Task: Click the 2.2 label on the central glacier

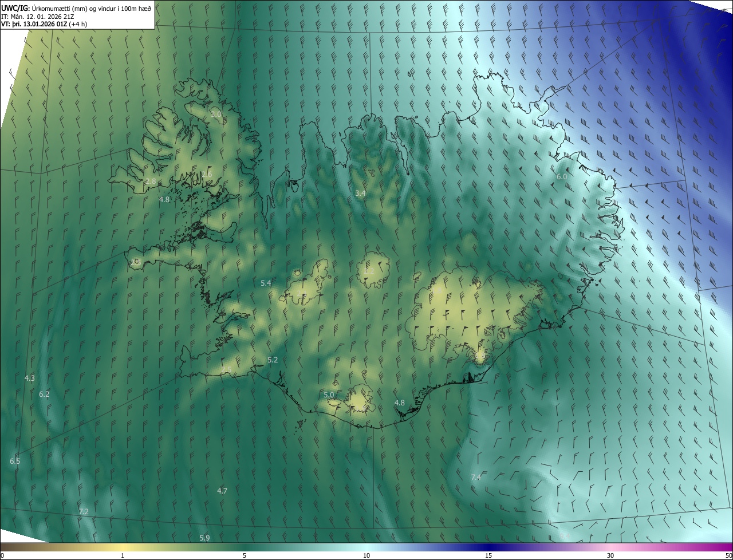Action: pos(369,270)
